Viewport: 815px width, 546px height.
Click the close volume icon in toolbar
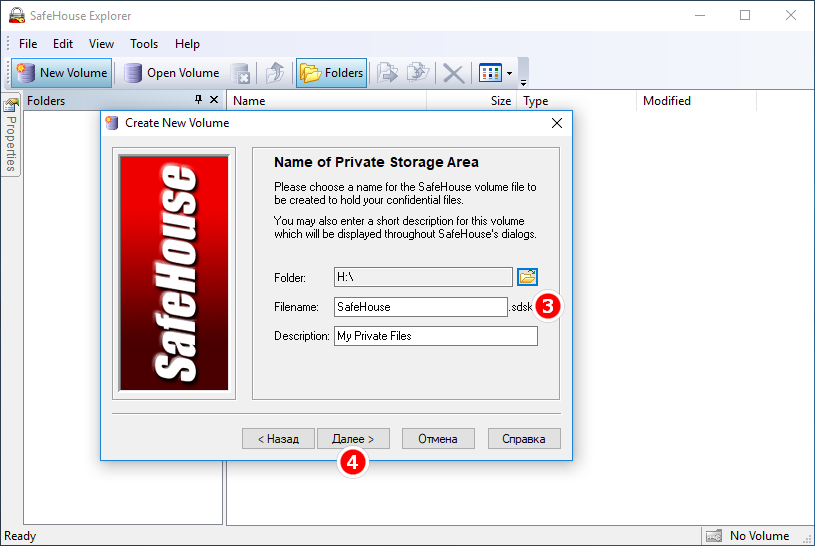(x=240, y=73)
